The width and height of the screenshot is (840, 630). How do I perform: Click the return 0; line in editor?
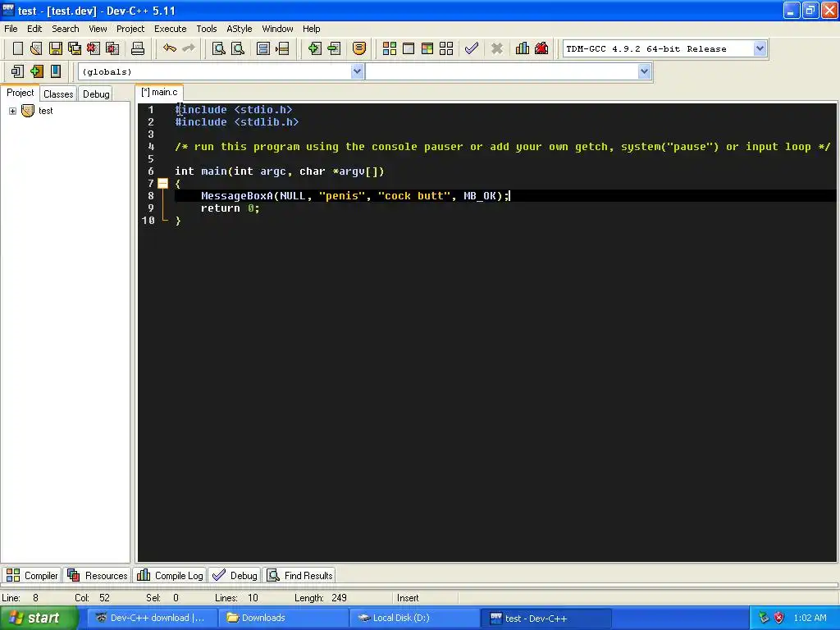pyautogui.click(x=230, y=208)
